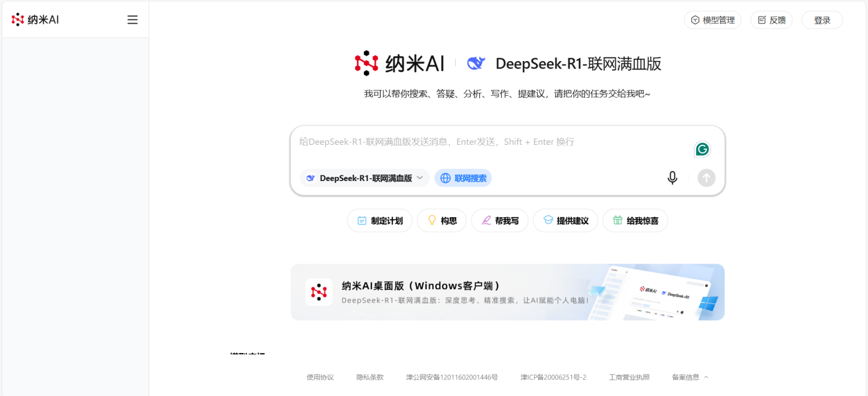This screenshot has height=396, width=868.
Task: Click the 反馈 feedback menu item
Action: [771, 19]
